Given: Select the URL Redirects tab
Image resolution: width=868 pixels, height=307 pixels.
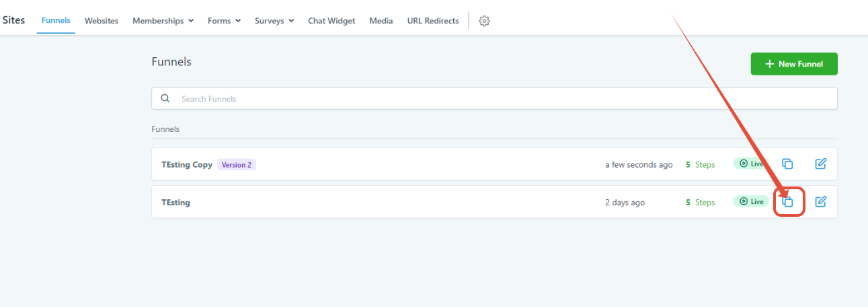Looking at the screenshot, I should pyautogui.click(x=433, y=21).
